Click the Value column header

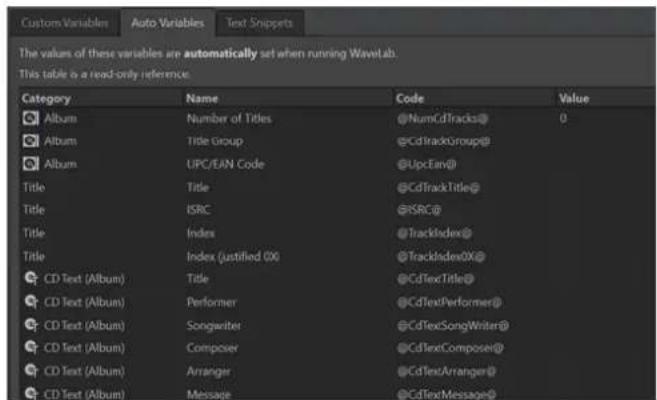574,98
